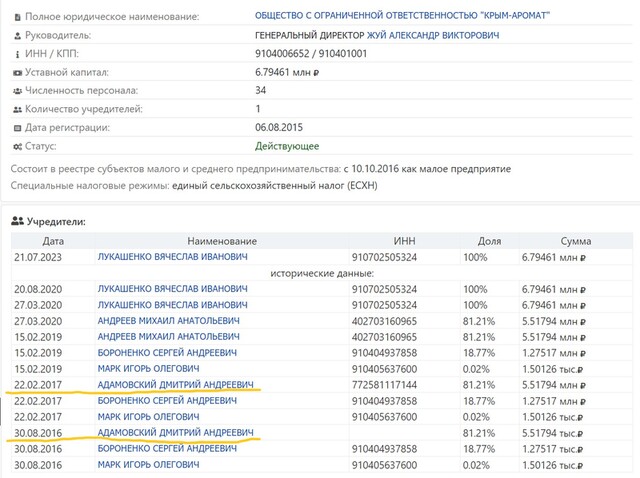Open АДАМОВСКИЙ ДМИТРИЙ АНДРЕЕВИЧ entry dated 22.02.2017
The height and width of the screenshot is (478, 640).
pos(175,385)
